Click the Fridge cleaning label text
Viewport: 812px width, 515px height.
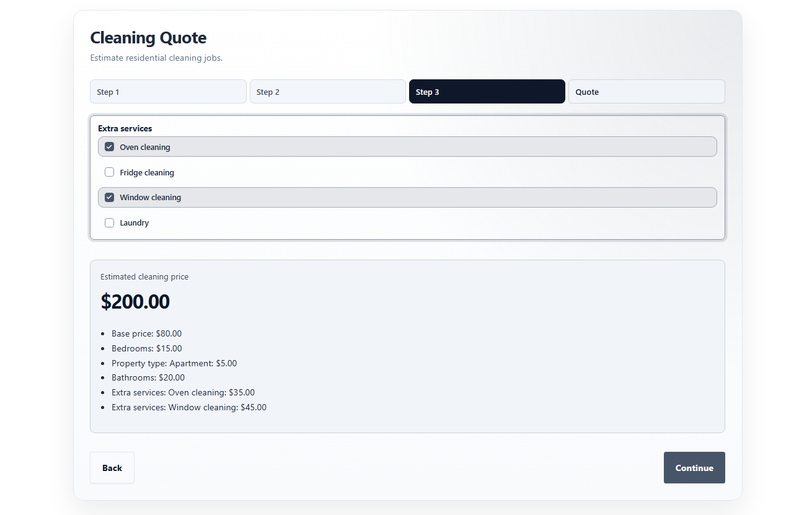pos(147,173)
